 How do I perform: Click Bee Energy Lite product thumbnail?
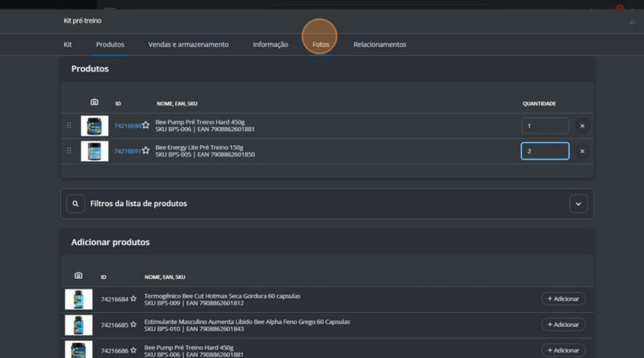coord(94,151)
